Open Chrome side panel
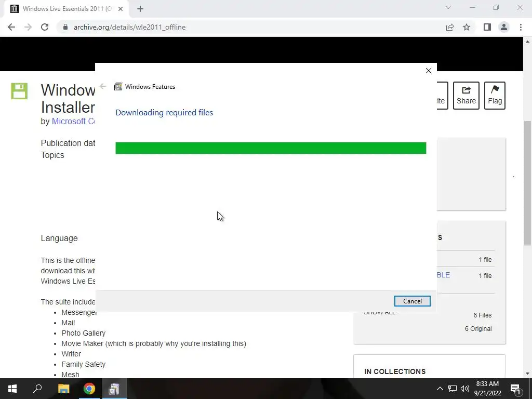This screenshot has height=399, width=532. (487, 27)
